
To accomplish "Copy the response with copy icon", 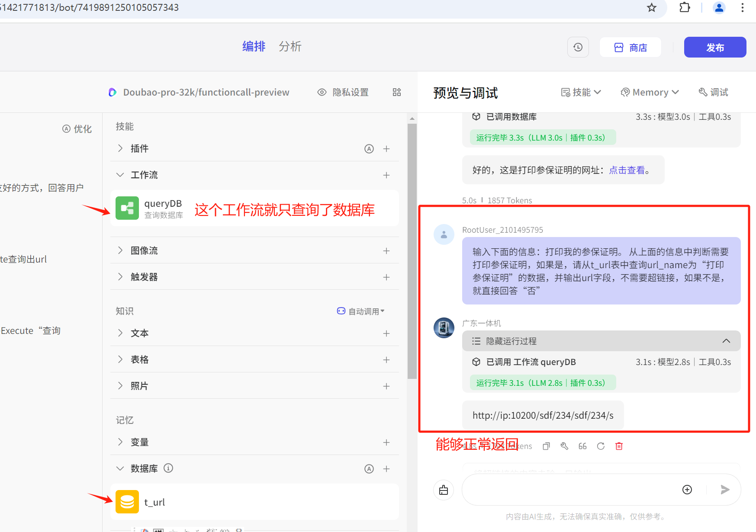I will (546, 446).
